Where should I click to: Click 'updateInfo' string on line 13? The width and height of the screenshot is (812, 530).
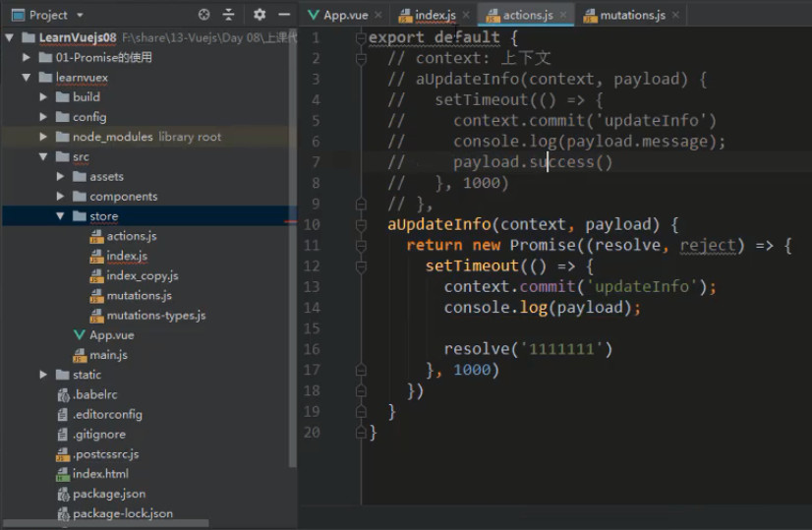click(x=642, y=286)
